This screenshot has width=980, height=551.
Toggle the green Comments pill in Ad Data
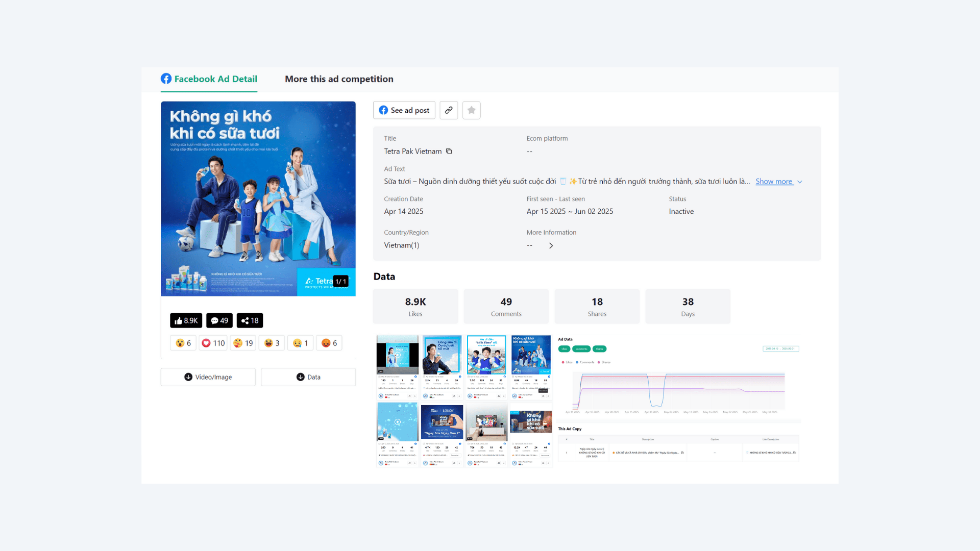coord(581,349)
